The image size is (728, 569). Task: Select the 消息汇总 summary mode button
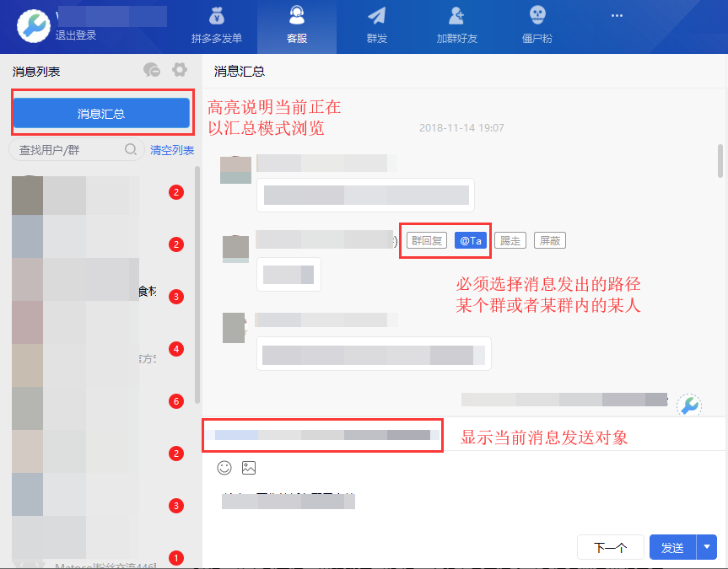101,113
